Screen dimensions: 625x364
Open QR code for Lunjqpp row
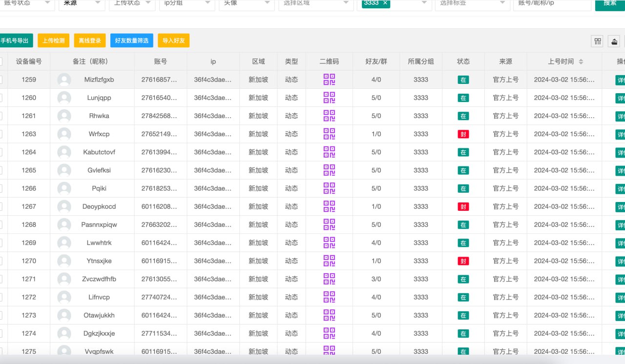click(x=329, y=98)
